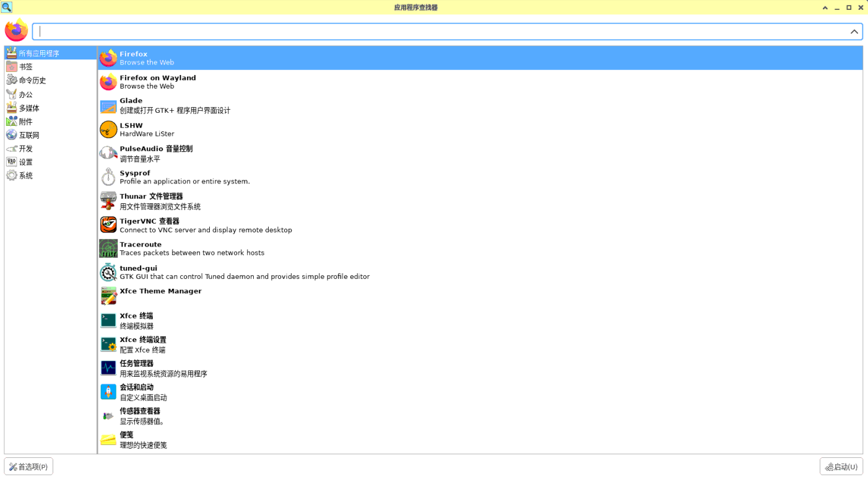The image size is (868, 479).
Task: Select the 互联网 category
Action: tap(28, 135)
